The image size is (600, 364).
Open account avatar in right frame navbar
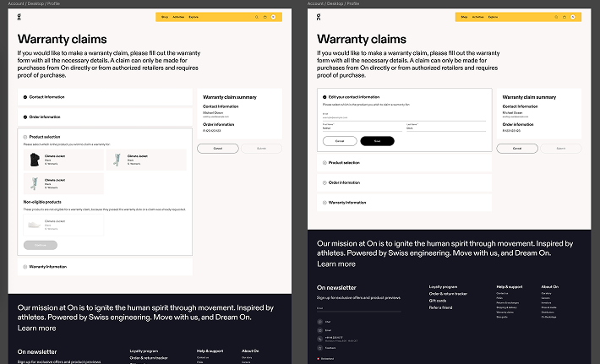(573, 17)
